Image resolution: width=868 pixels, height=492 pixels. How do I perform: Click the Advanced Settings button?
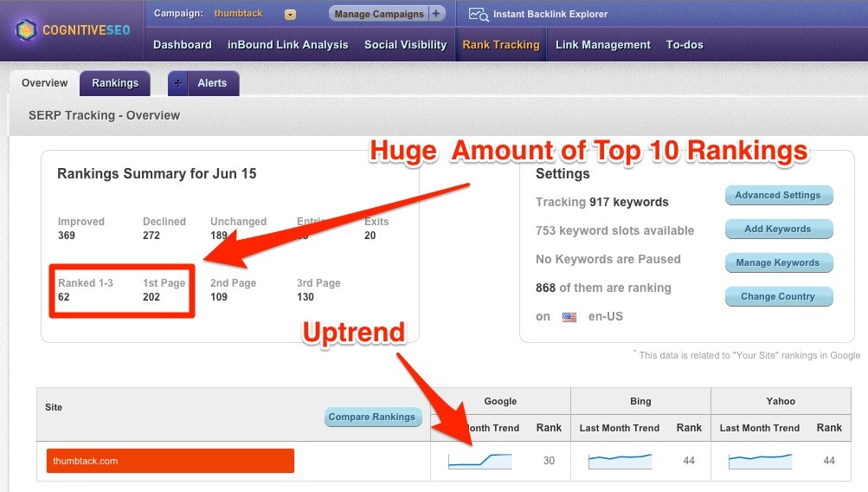[778, 195]
